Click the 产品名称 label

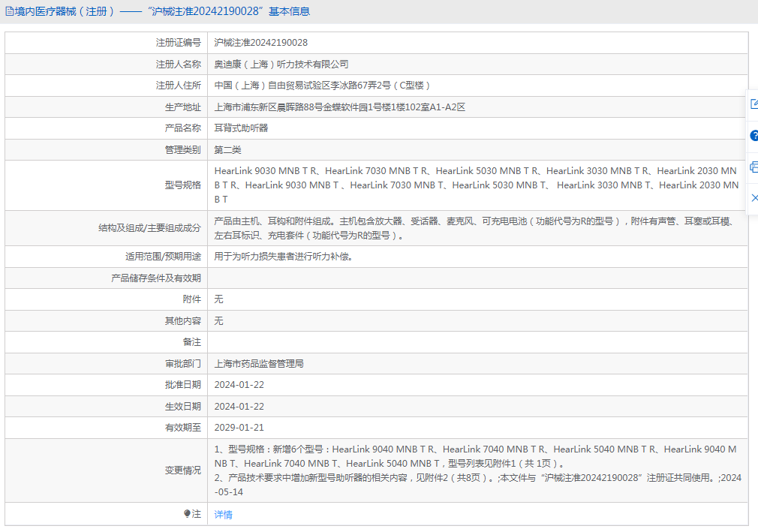182,128
